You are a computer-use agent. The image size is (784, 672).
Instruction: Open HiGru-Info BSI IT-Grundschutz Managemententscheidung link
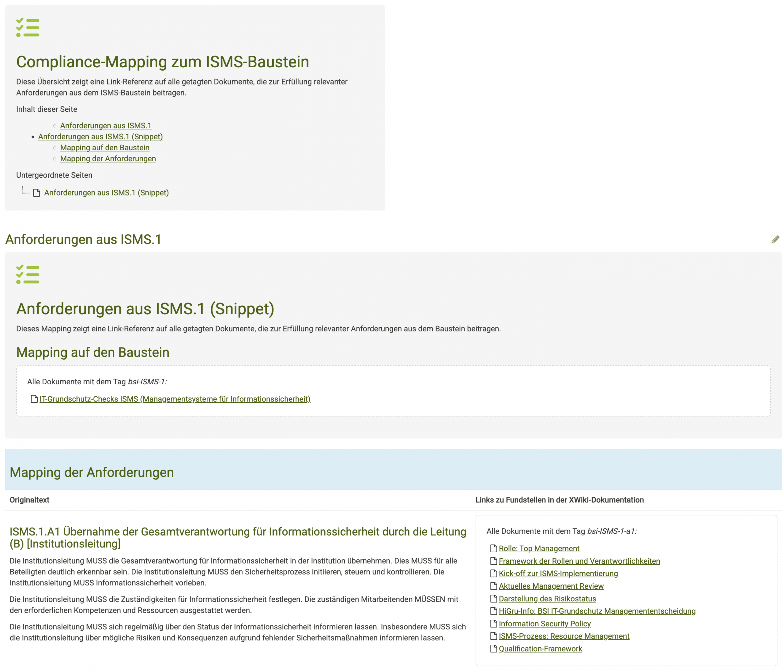click(597, 611)
